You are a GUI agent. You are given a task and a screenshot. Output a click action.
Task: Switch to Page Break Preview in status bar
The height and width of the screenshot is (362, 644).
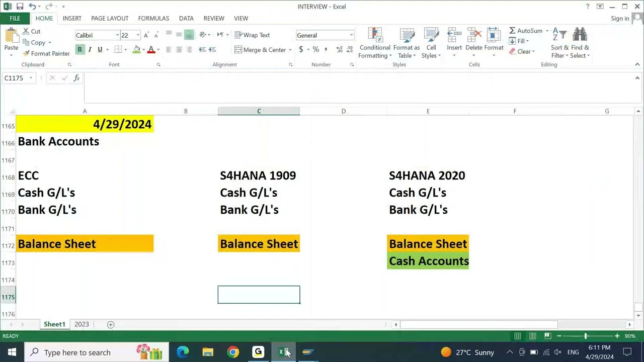(x=547, y=336)
